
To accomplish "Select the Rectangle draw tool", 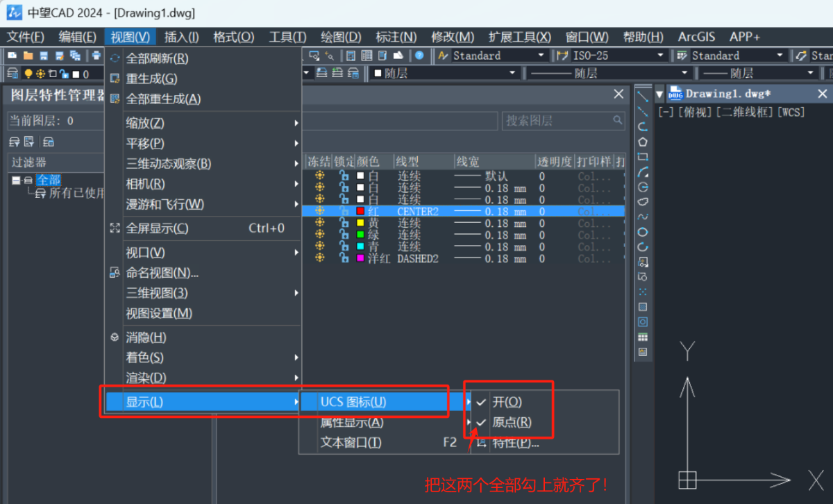I will pos(643,157).
